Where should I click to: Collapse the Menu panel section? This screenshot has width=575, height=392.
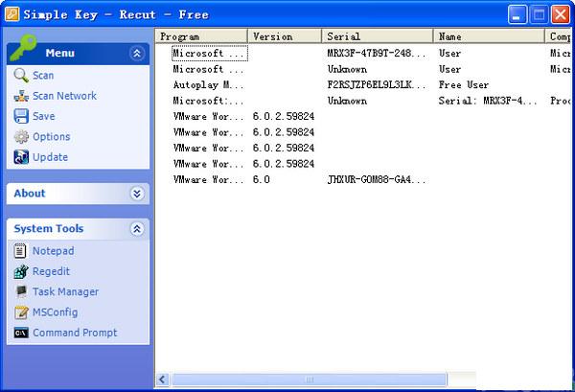point(136,54)
